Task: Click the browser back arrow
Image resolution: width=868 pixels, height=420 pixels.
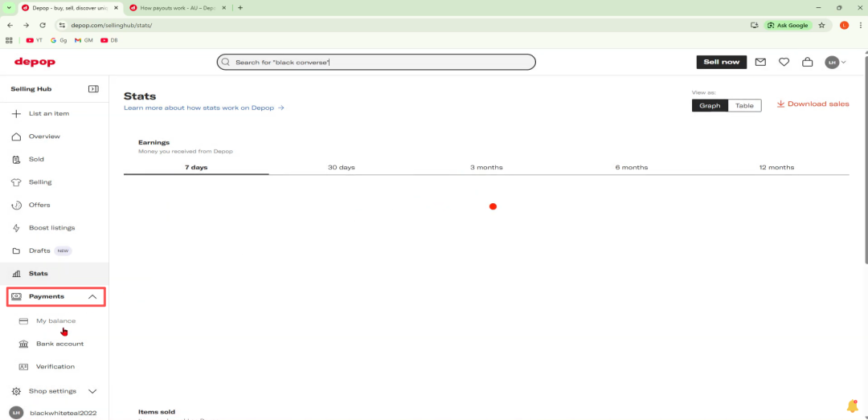Action: pos(10,26)
